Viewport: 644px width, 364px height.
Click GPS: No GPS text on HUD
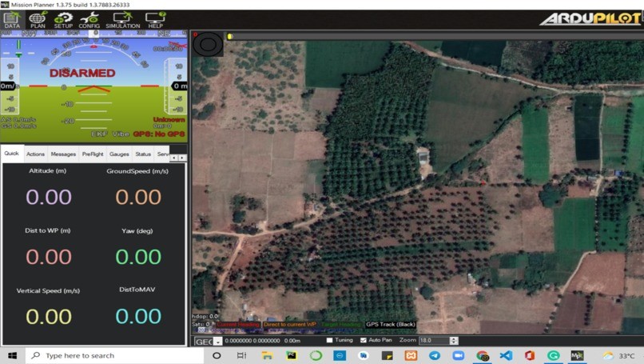pos(159,134)
